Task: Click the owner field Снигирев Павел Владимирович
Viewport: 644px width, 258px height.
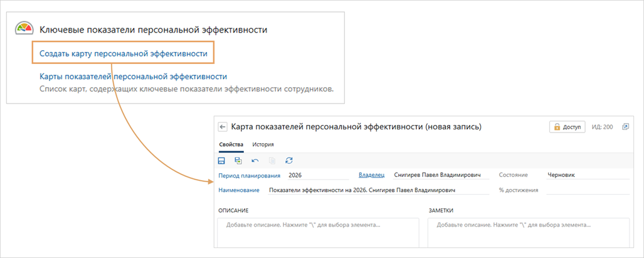Action: [x=439, y=175]
